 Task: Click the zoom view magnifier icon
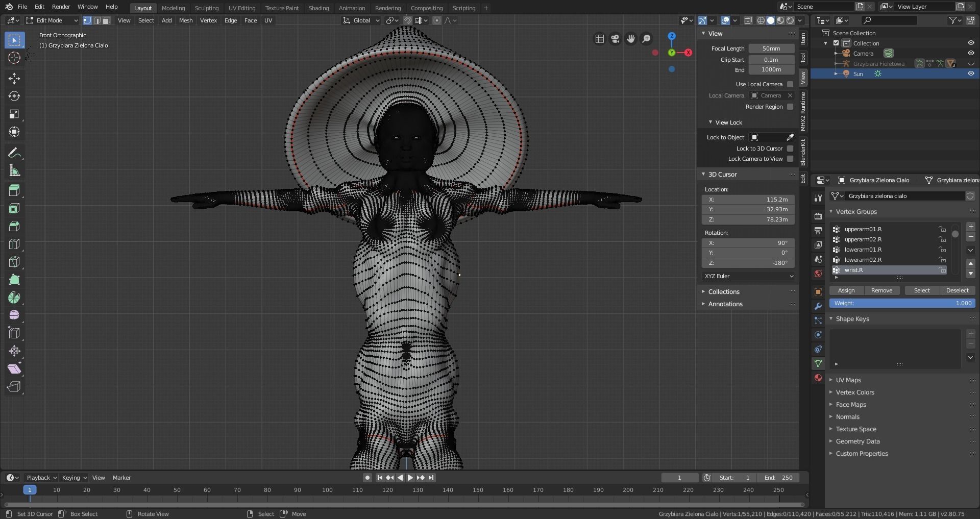647,39
